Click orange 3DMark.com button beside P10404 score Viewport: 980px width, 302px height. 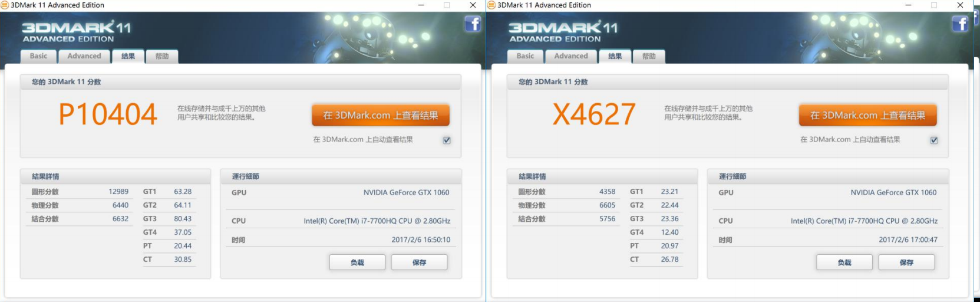(381, 116)
